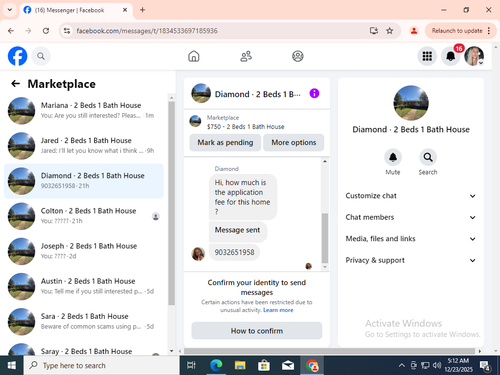Screen dimensions: 500x375
Task: Click browser back arrow
Action: tap(11, 31)
